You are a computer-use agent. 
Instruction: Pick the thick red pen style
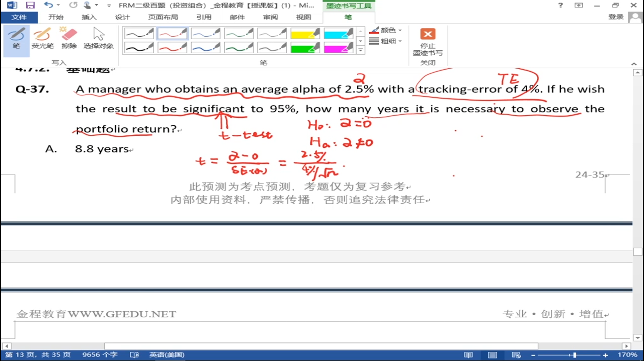(x=172, y=47)
